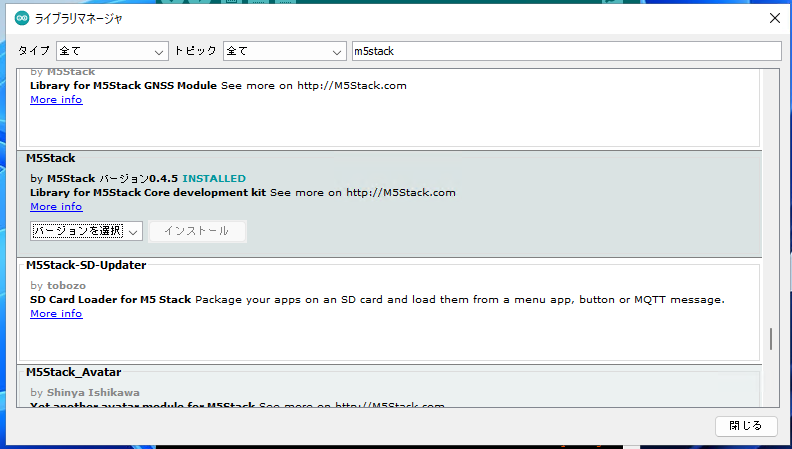Open More info link for M5Stack Core library

click(56, 207)
